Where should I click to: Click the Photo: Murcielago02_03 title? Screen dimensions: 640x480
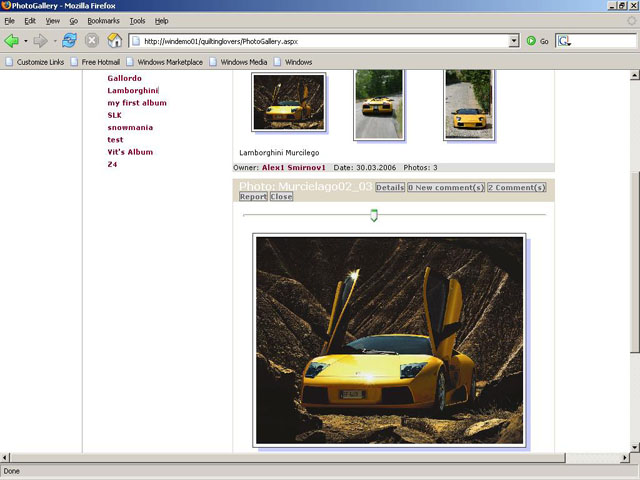click(305, 187)
